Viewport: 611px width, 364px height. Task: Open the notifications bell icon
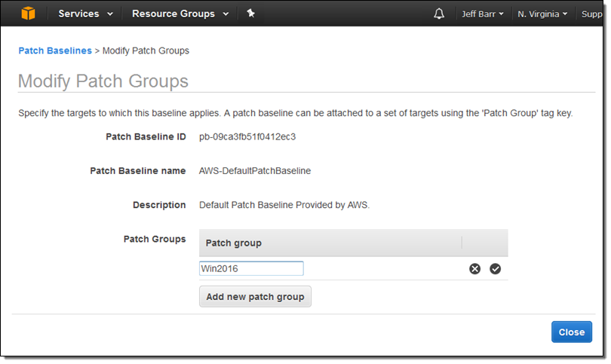pos(439,14)
